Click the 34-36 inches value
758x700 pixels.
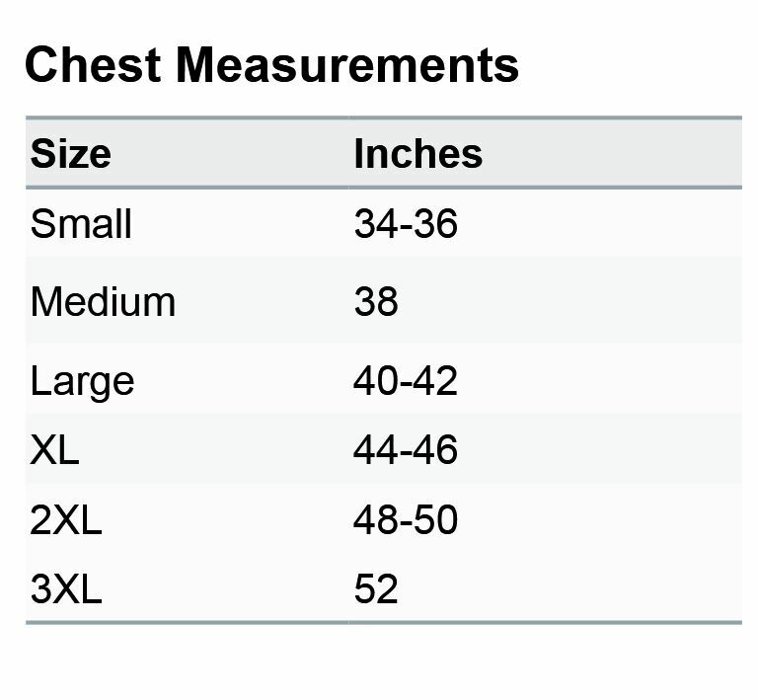406,224
